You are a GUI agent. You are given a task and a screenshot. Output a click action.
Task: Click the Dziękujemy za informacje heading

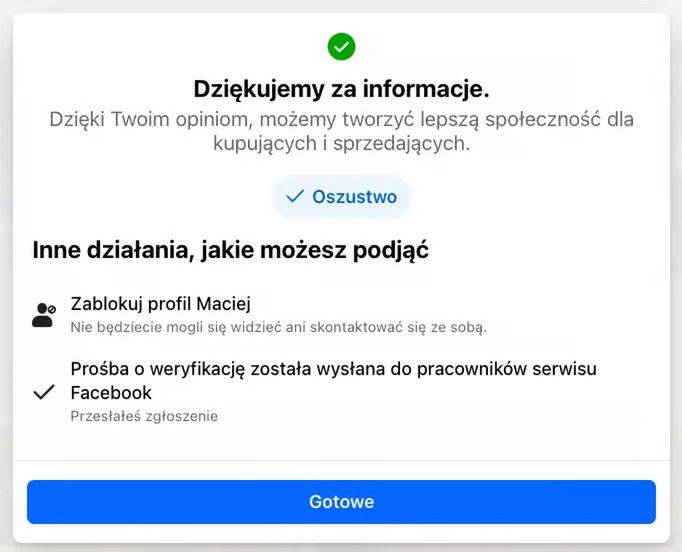pos(341,89)
